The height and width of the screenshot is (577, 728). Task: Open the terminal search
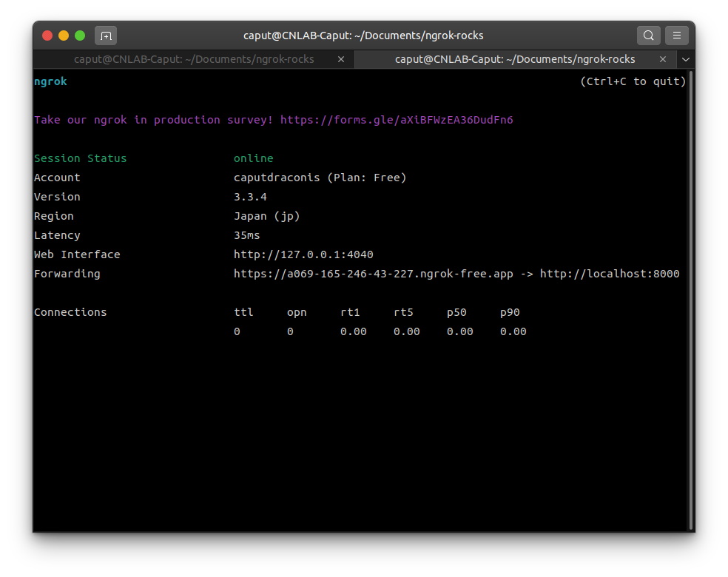point(649,36)
